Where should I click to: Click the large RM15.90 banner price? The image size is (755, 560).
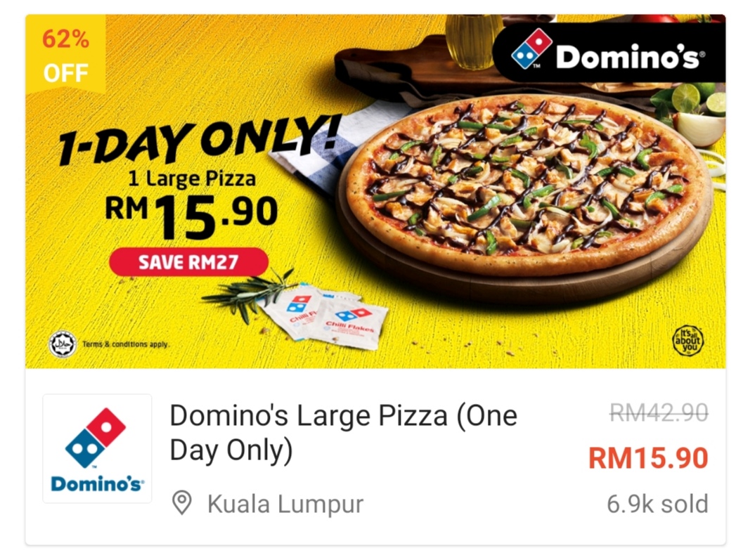(x=191, y=216)
